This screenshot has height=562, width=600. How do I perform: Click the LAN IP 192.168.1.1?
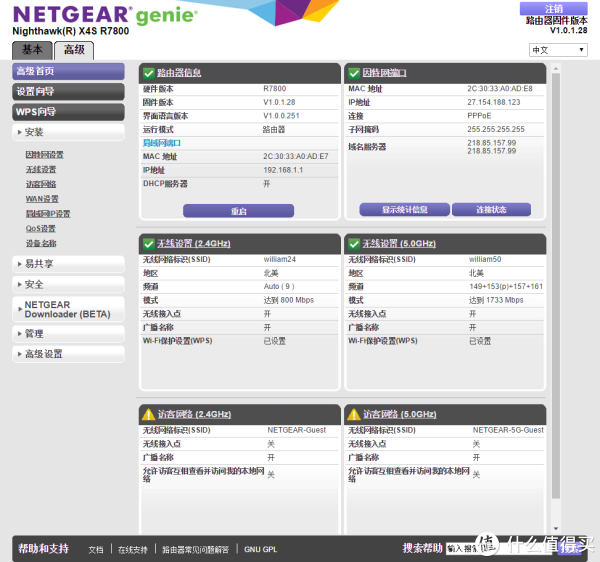pos(283,170)
